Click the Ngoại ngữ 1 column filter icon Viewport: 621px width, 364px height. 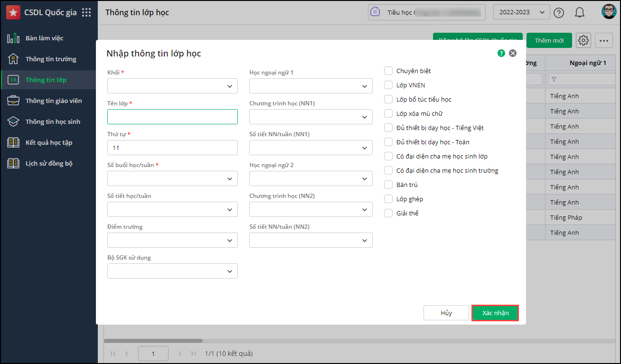pyautogui.click(x=554, y=79)
